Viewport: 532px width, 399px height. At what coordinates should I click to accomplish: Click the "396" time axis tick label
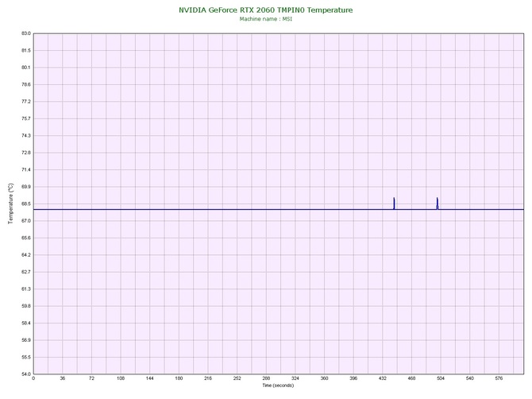coord(353,378)
